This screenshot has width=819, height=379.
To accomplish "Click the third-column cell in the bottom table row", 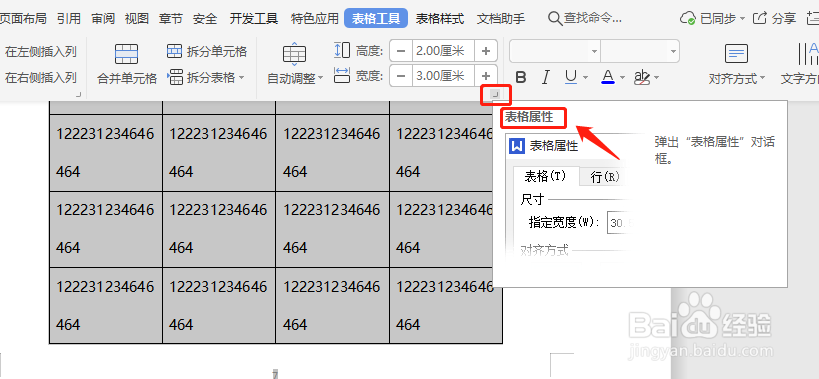I will [333, 305].
